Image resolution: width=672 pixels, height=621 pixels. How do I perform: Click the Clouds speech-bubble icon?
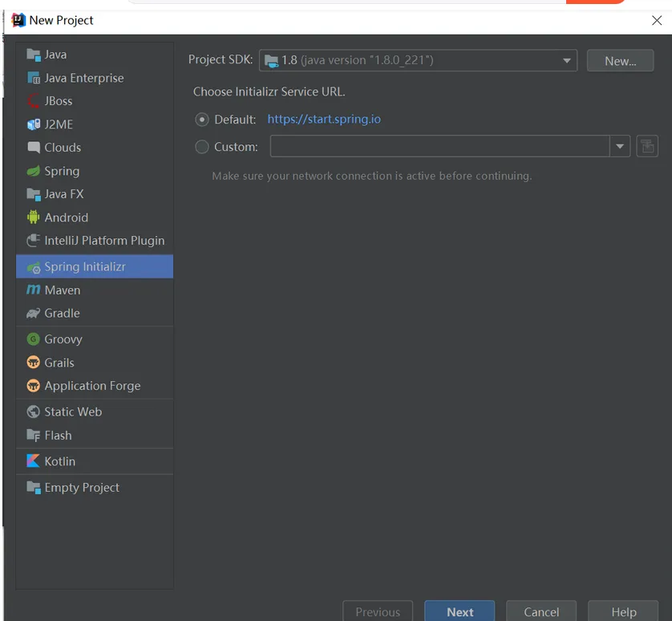pyautogui.click(x=34, y=147)
